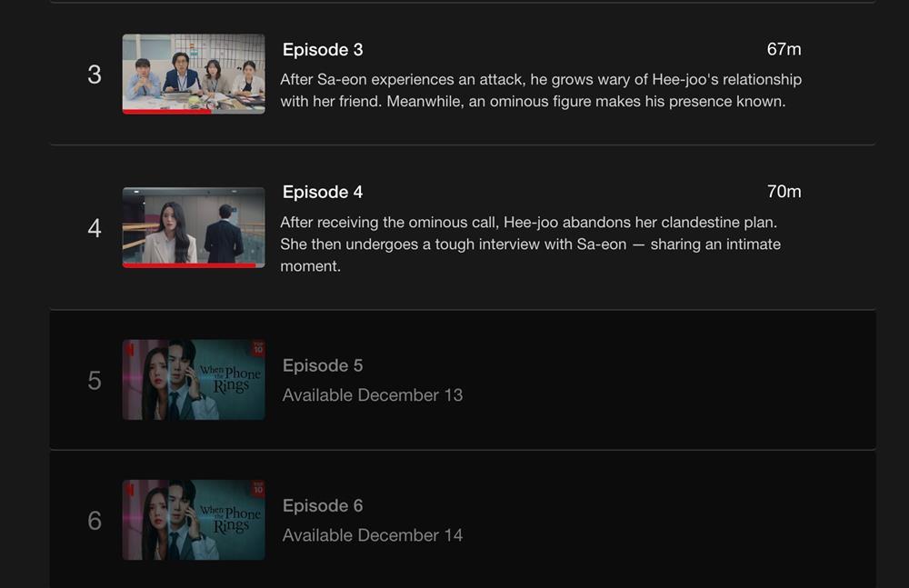Click the Episode 5 title

323,365
